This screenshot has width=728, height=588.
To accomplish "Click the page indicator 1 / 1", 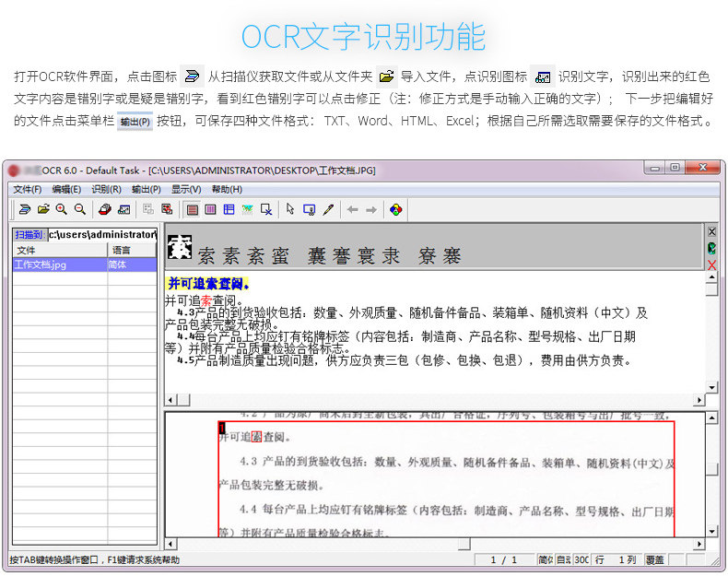I will tap(504, 559).
